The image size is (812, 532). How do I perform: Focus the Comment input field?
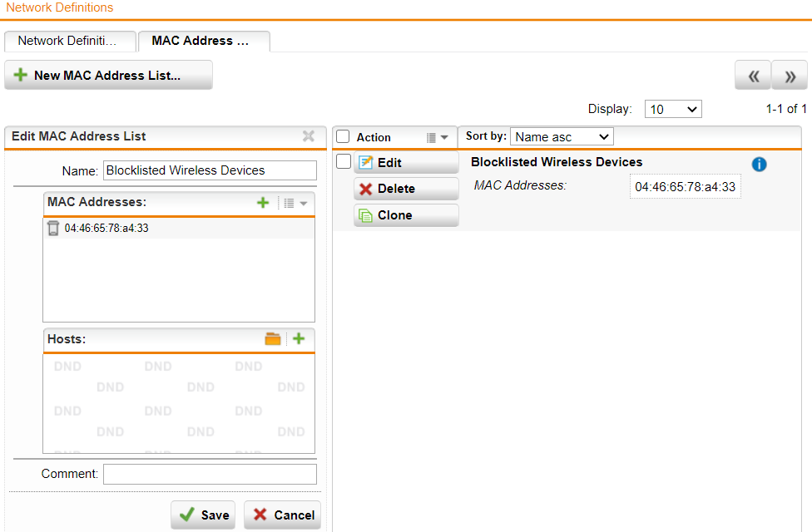pyautogui.click(x=210, y=474)
